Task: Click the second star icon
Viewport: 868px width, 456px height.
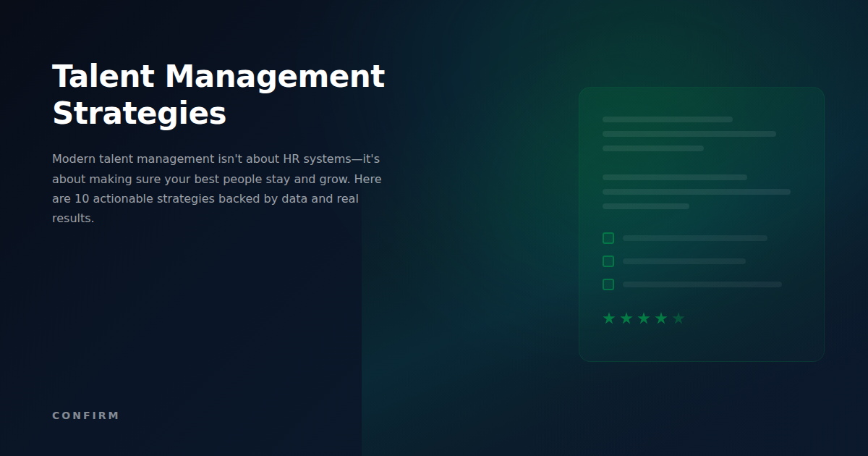Action: [x=626, y=317]
